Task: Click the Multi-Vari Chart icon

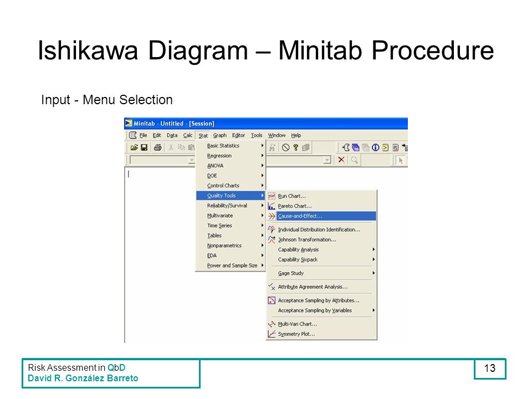Action: (272, 324)
